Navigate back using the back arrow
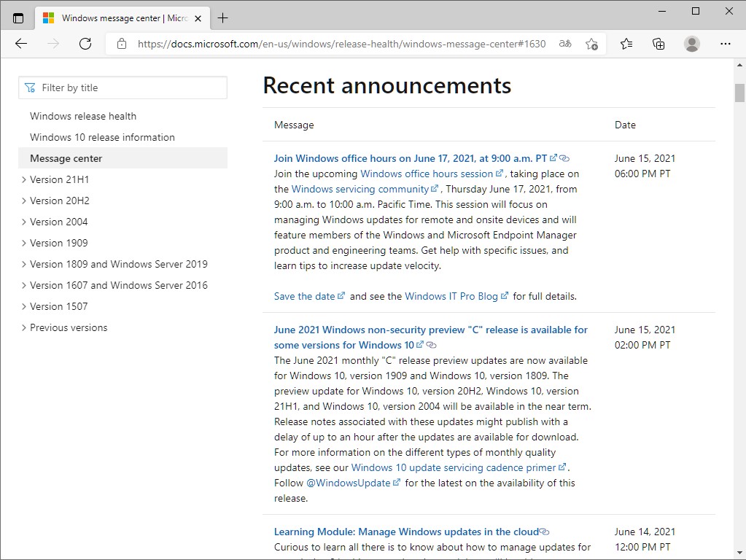 pos(20,44)
